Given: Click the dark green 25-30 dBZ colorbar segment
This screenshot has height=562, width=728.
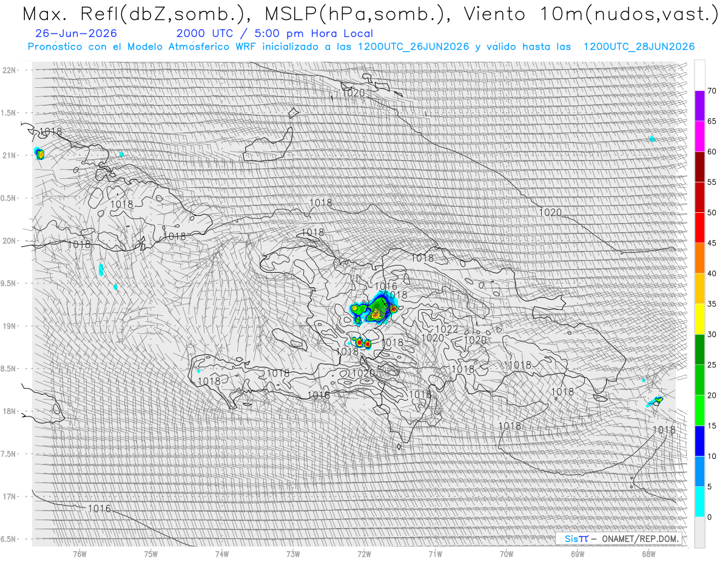Looking at the screenshot, I should [x=699, y=349].
